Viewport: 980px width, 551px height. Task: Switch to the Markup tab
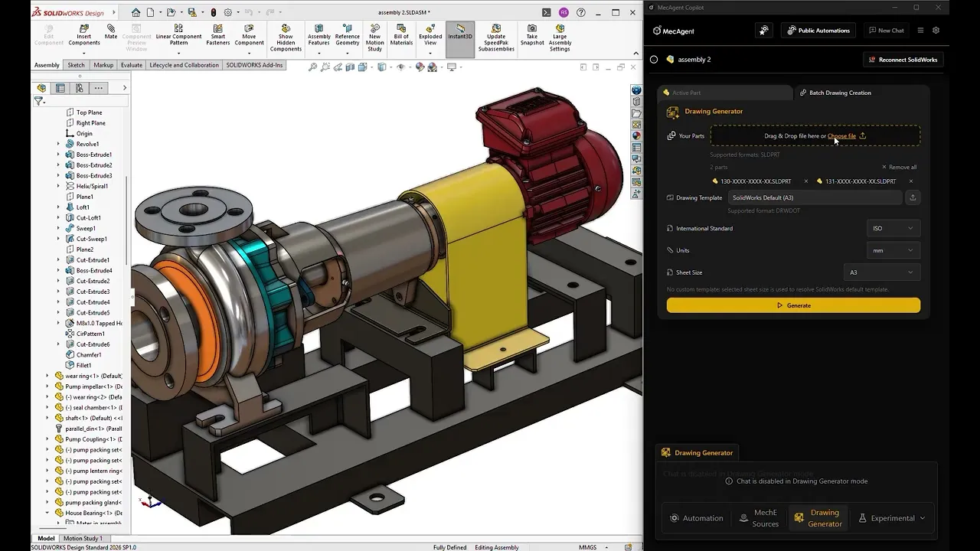(103, 65)
